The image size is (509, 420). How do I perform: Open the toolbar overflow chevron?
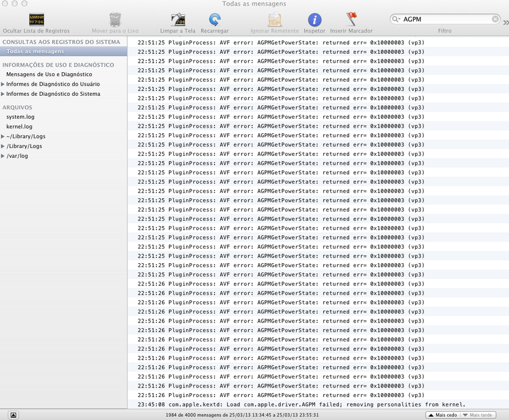tap(506, 23)
